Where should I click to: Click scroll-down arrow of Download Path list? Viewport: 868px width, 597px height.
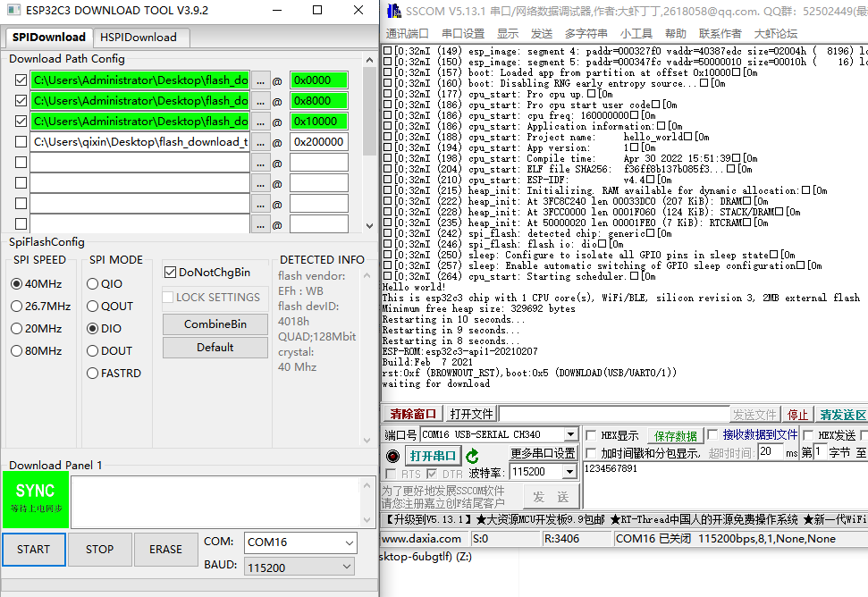coord(370,226)
